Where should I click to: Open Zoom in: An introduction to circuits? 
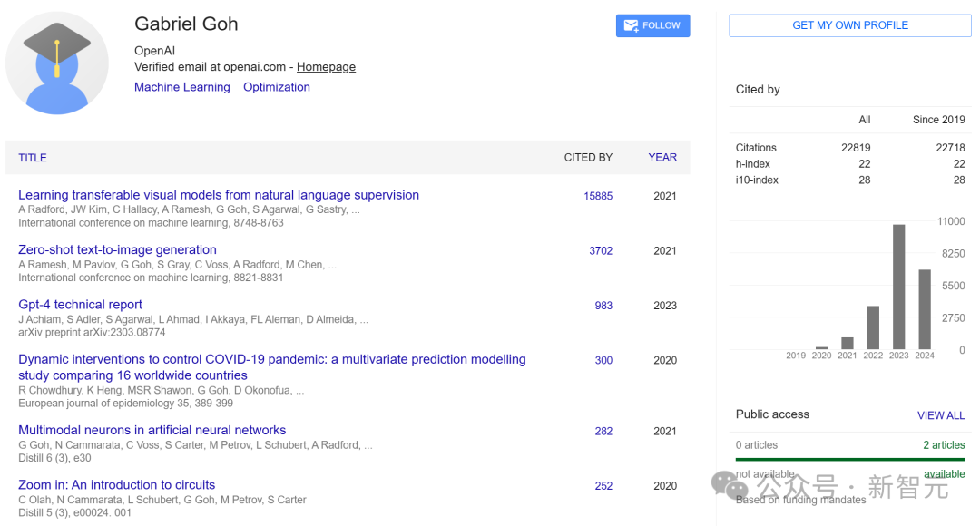[116, 485]
